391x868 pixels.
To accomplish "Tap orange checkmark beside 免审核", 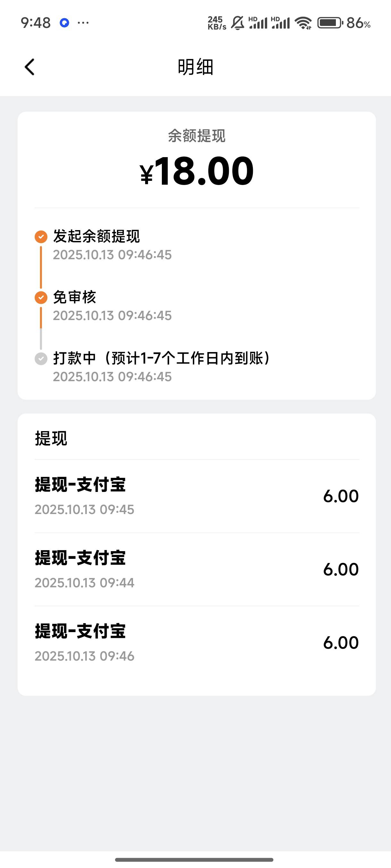I will (x=41, y=298).
